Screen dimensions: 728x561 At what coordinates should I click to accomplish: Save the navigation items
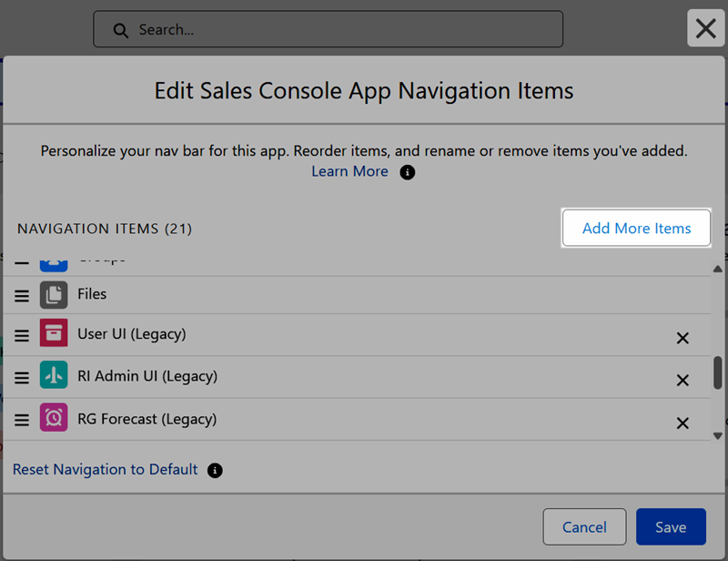click(x=671, y=526)
